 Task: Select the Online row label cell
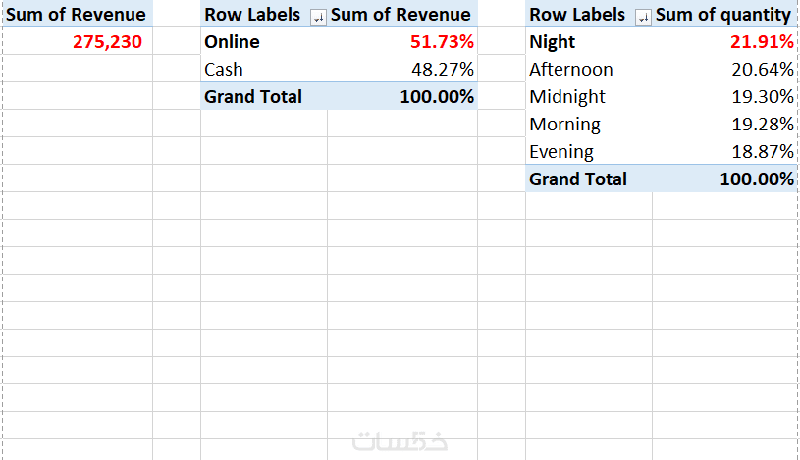[232, 42]
